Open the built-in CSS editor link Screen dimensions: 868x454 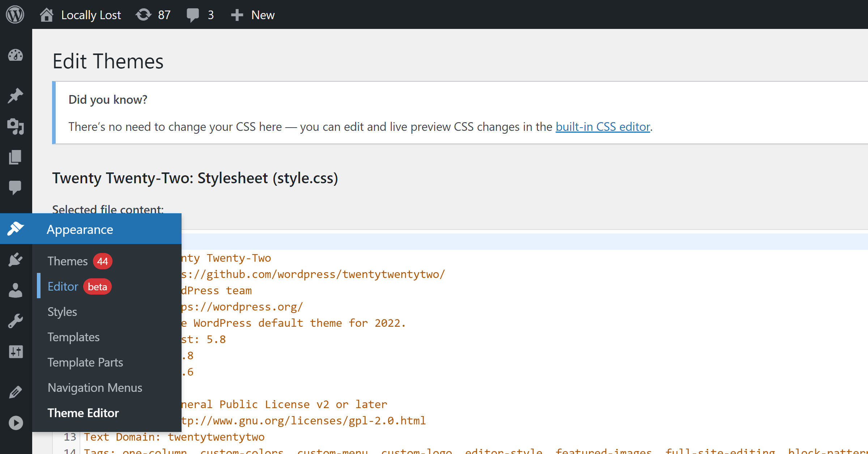point(602,127)
